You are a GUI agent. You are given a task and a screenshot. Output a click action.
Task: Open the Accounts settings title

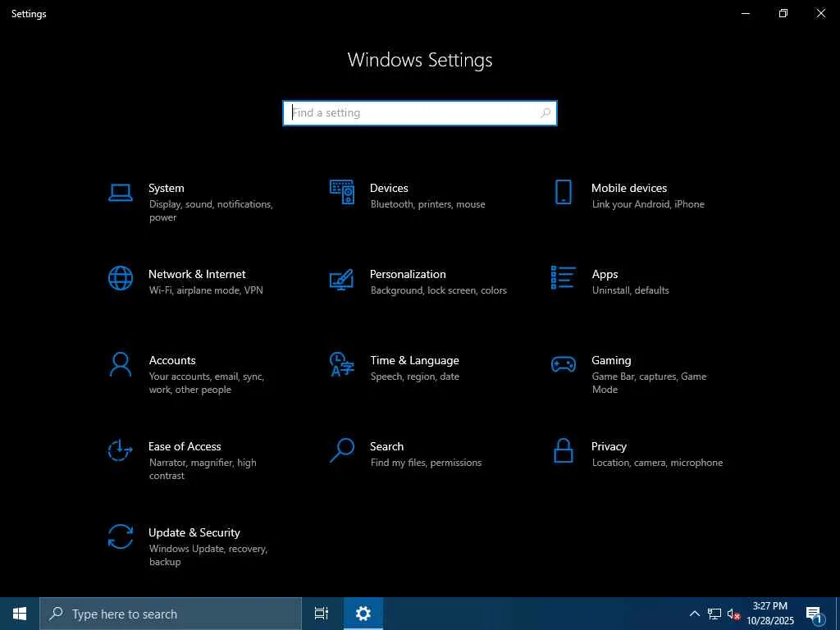[172, 361]
